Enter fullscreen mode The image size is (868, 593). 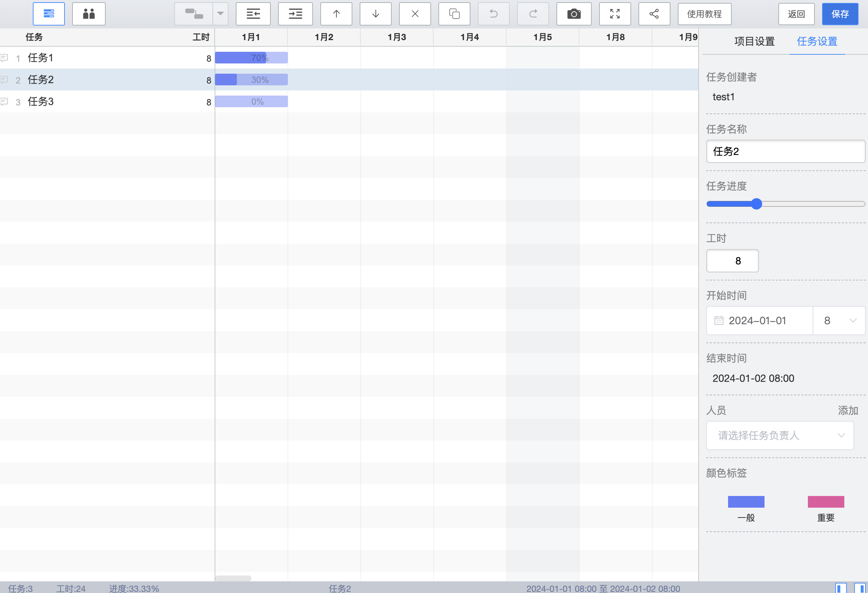click(615, 14)
